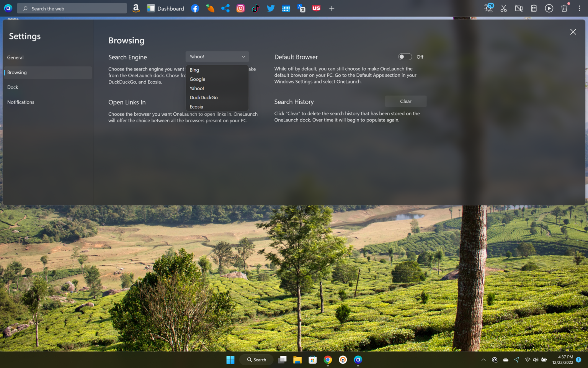Open the TikTok shortcut
This screenshot has height=368, width=588.
pos(255,8)
